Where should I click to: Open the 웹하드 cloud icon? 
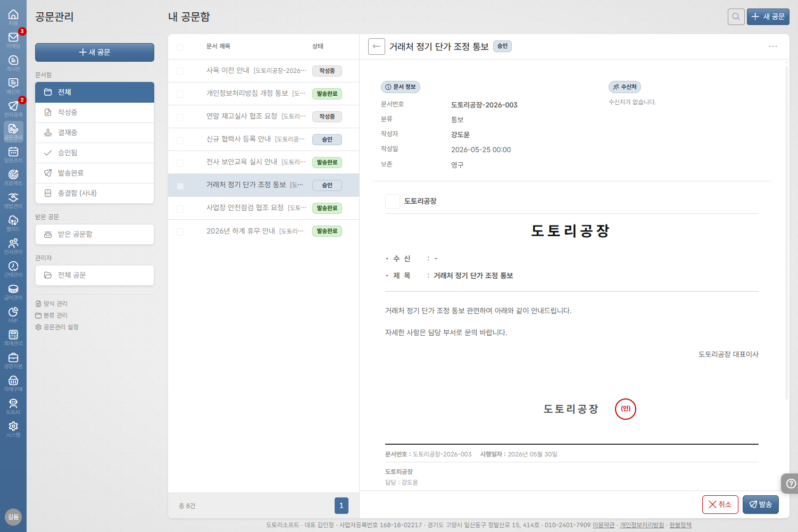point(13,223)
